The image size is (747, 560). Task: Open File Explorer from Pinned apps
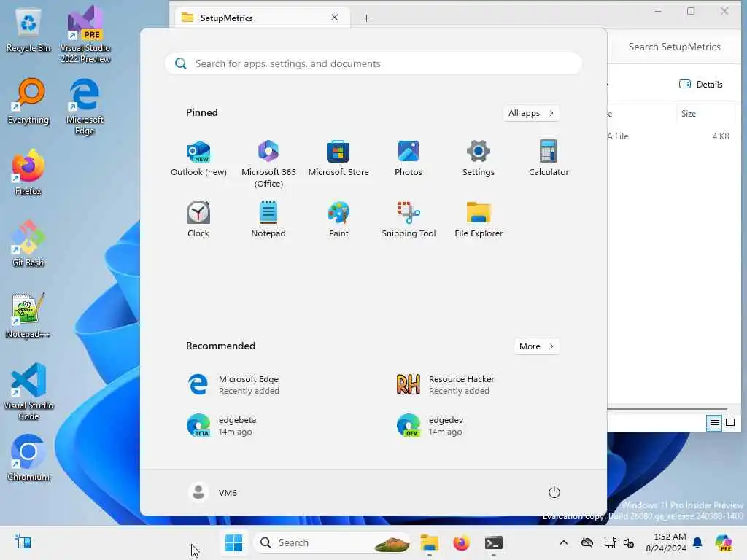(479, 219)
